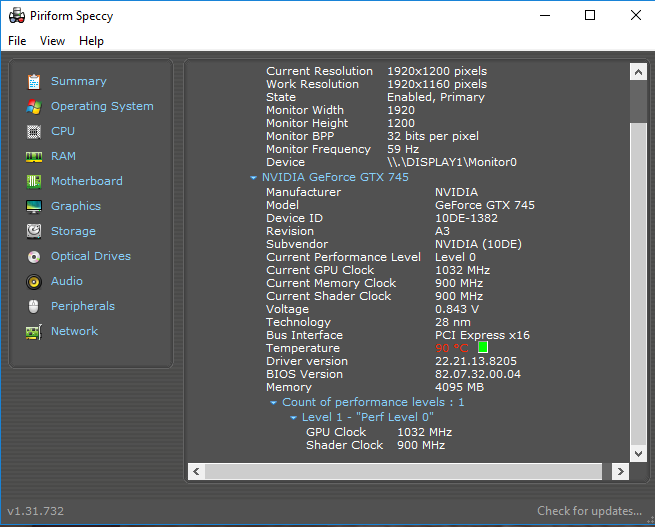Viewport: 655px width, 527px height.
Task: Open the Motherboard section
Action: coord(86,181)
